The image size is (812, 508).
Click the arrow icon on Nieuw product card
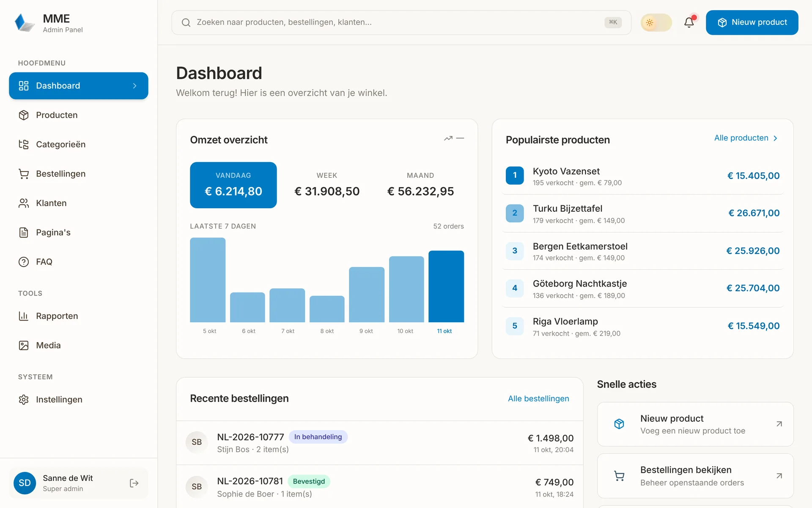coord(779,424)
